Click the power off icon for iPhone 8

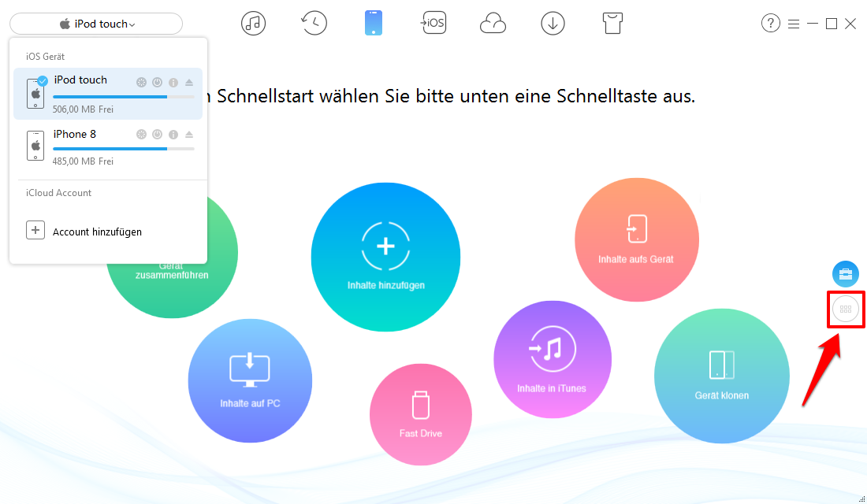pos(158,135)
